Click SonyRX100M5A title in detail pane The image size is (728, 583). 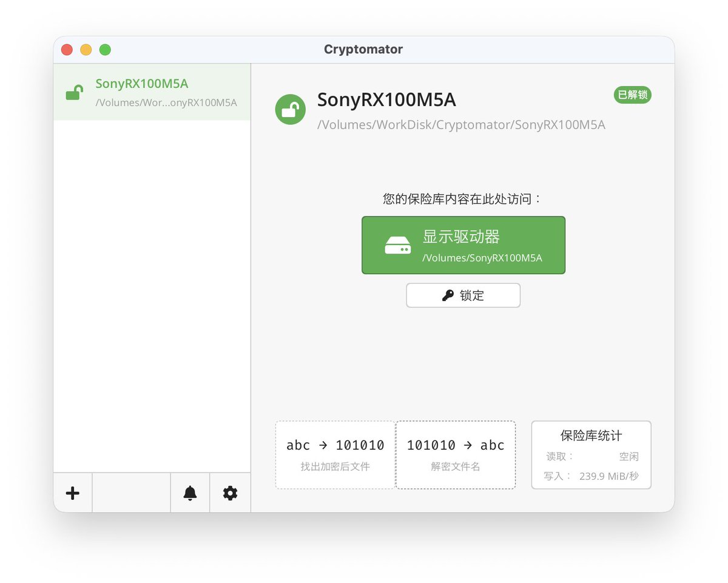coord(386,99)
